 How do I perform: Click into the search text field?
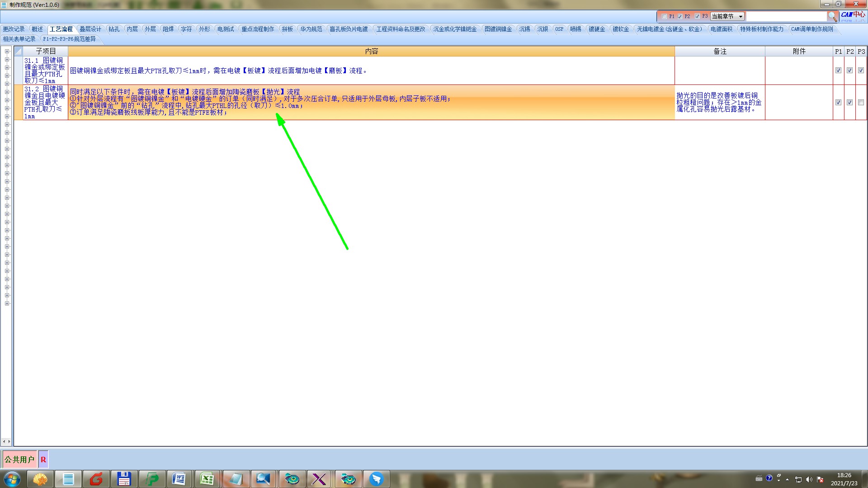(x=786, y=16)
